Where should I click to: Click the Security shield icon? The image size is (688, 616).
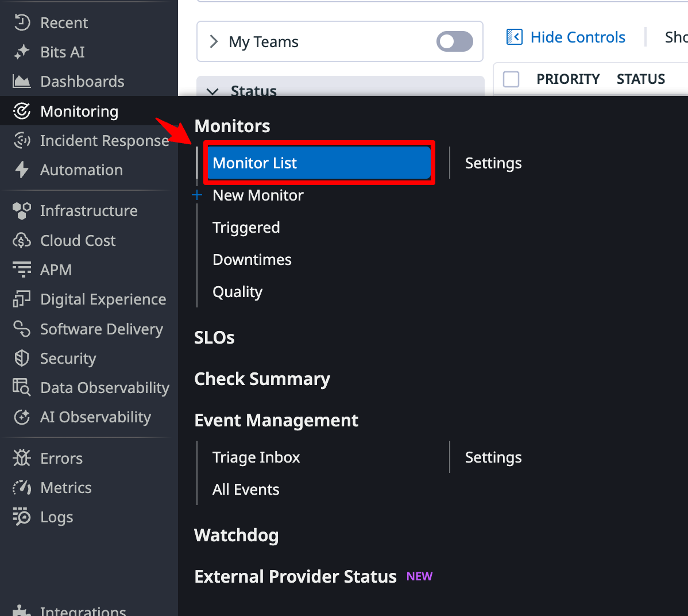22,359
